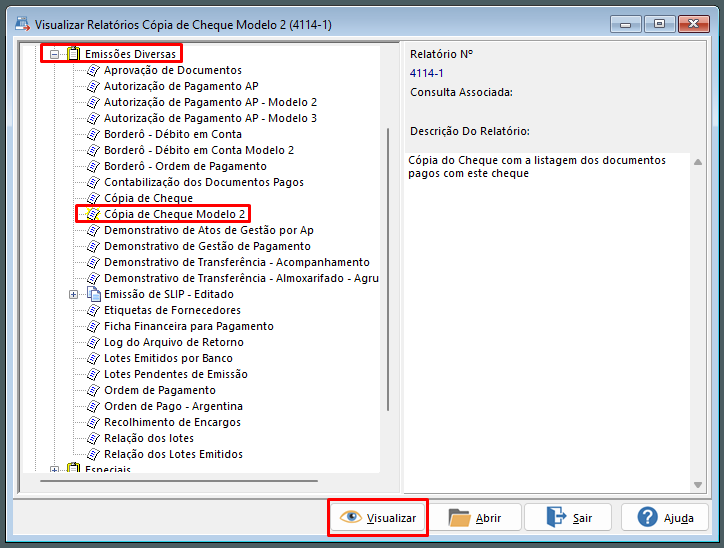Image resolution: width=724 pixels, height=548 pixels.
Task: Select Demonstrativo de Gestão de Pagamento
Action: (x=207, y=246)
